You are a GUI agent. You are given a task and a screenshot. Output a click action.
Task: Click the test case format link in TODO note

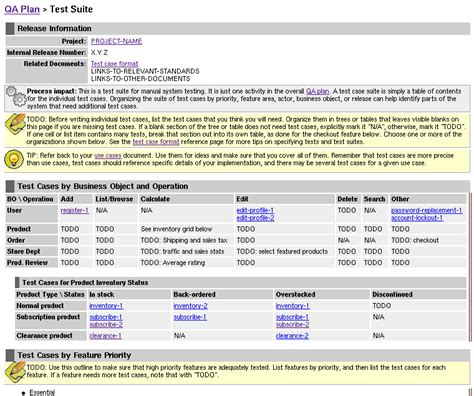pos(156,142)
